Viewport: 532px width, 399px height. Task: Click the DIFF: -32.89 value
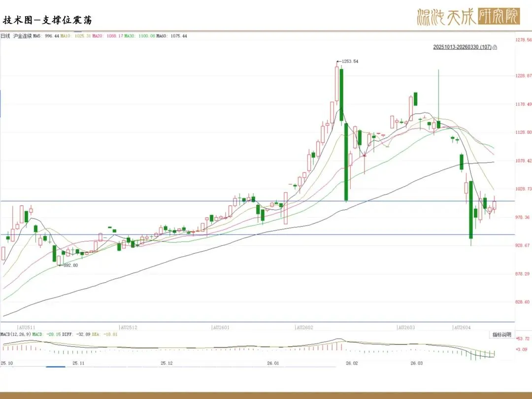point(76,334)
